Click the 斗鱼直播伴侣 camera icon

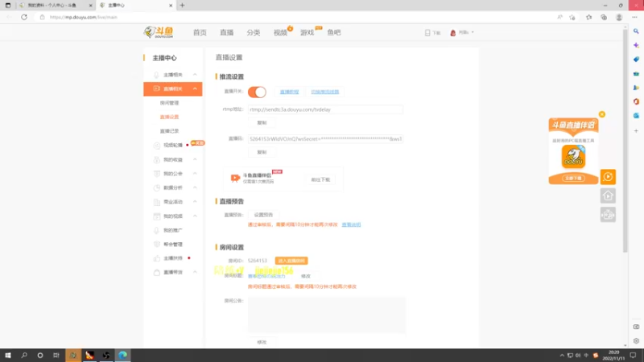tap(235, 178)
